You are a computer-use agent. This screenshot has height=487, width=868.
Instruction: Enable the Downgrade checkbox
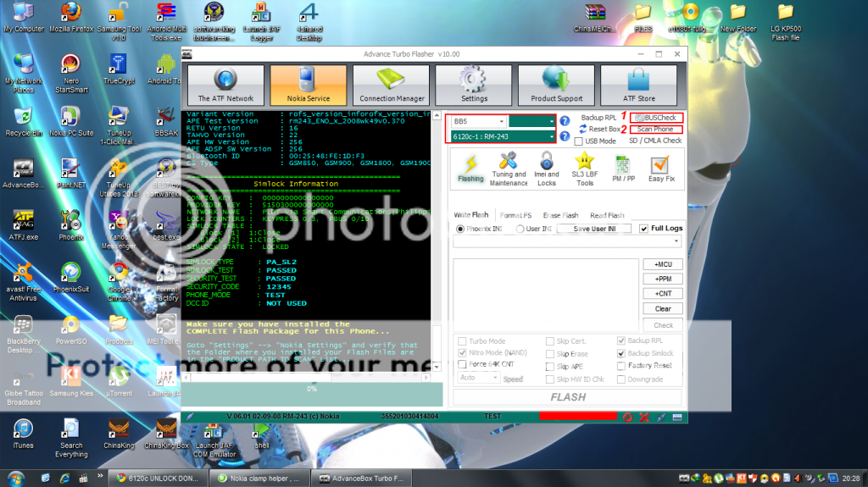click(x=621, y=379)
